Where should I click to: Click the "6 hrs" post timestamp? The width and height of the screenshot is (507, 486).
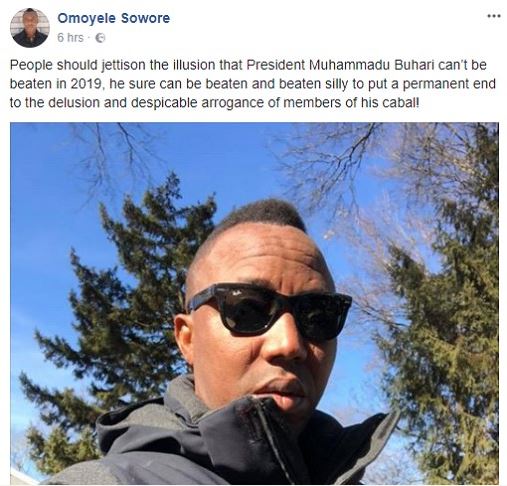point(70,38)
